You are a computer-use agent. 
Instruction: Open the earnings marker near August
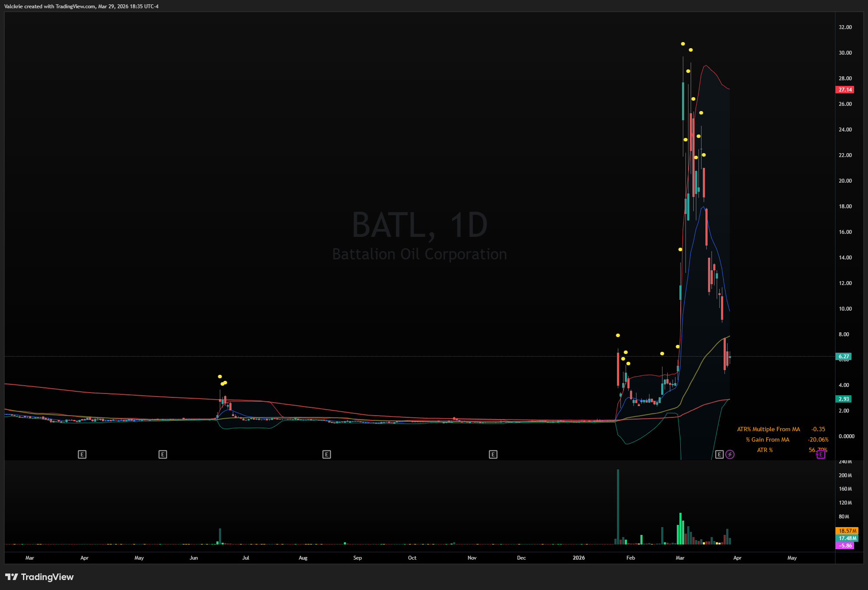point(326,454)
